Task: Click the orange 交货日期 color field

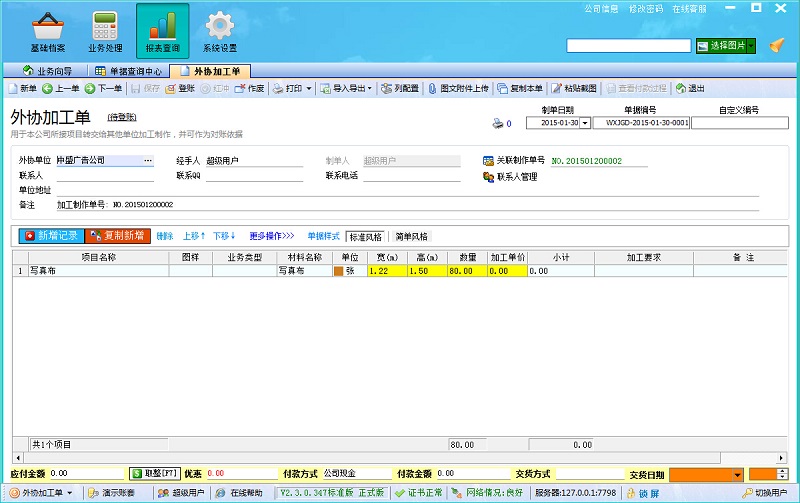Action: tap(705, 473)
